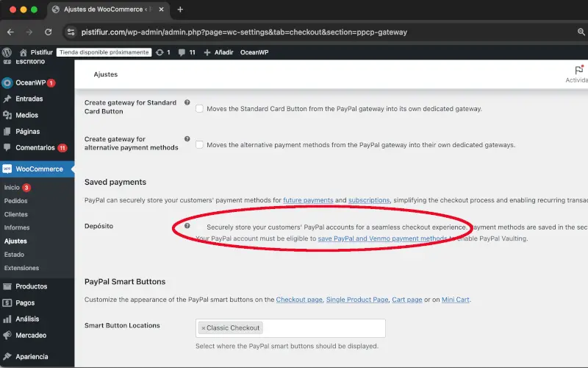
Task: Go to Extensiones submenu
Action: (21, 268)
